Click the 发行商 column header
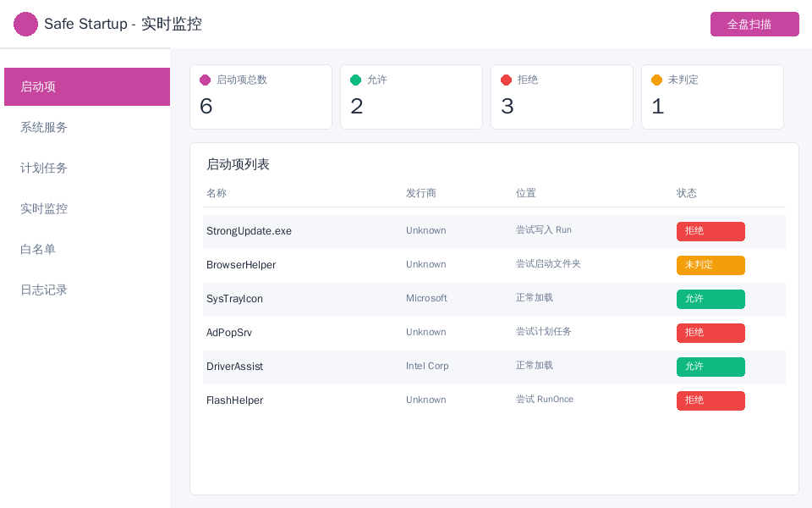 point(421,193)
